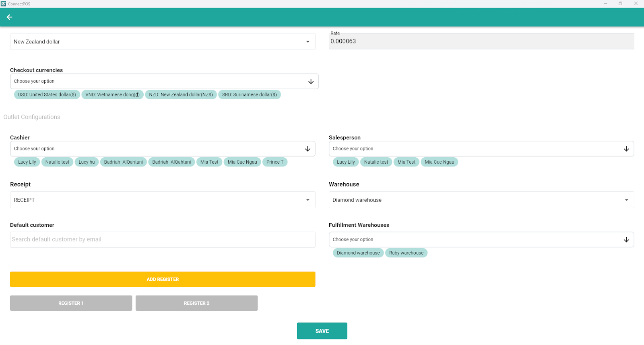Screen dimensions: 644x345
Task: Go back using the arrow icon
Action: pos(10,17)
